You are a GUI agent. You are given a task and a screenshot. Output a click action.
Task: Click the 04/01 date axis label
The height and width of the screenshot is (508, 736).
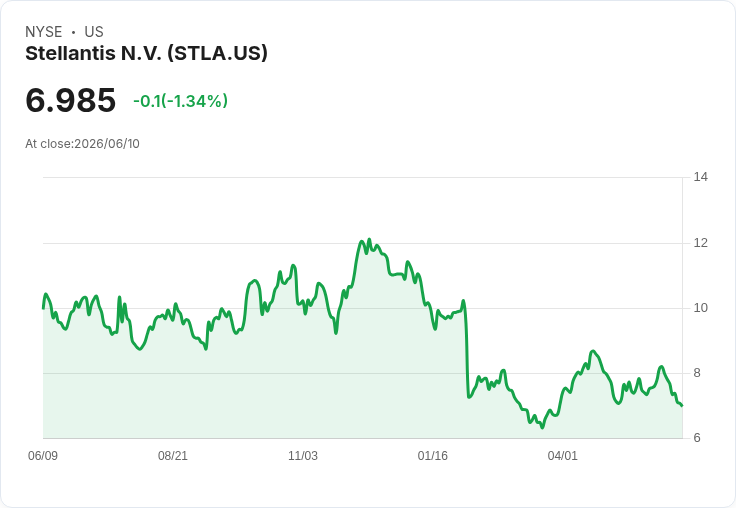(x=562, y=455)
